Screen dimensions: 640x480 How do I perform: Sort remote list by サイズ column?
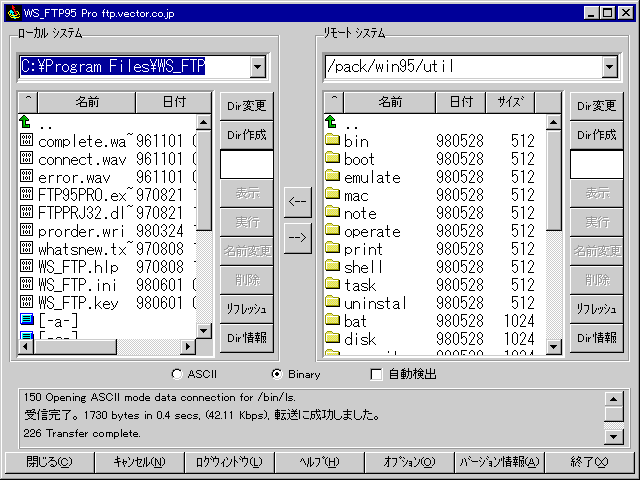point(510,102)
